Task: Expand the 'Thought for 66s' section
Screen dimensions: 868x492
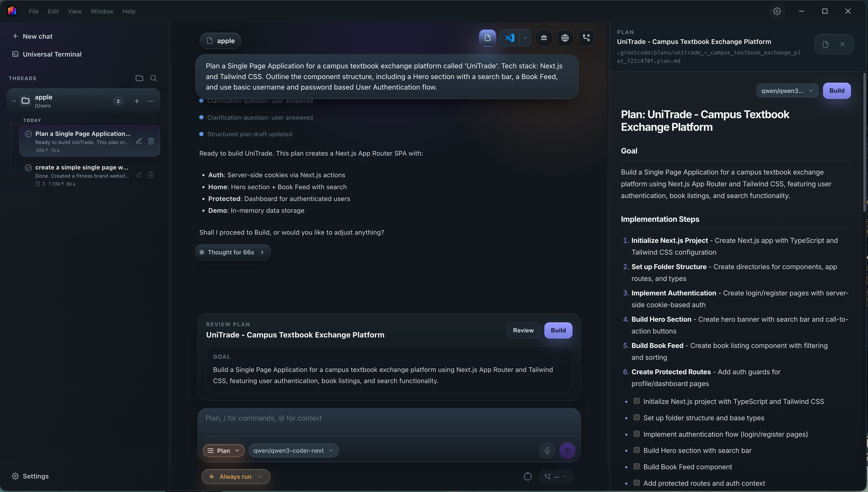Action: 233,253
